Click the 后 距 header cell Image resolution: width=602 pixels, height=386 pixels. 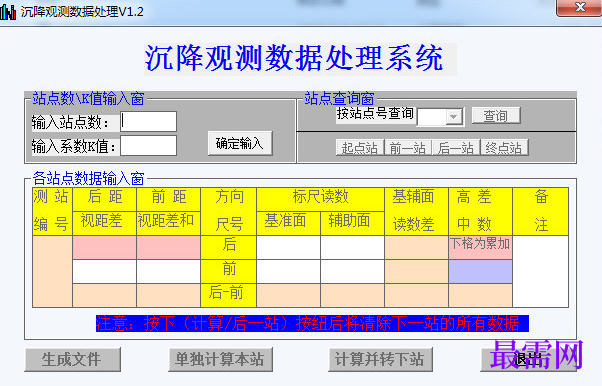(104, 199)
